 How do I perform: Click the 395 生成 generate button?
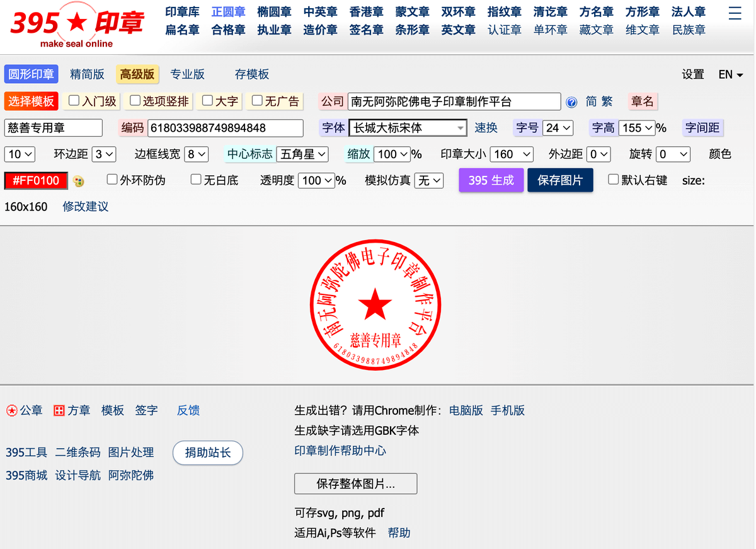(491, 180)
